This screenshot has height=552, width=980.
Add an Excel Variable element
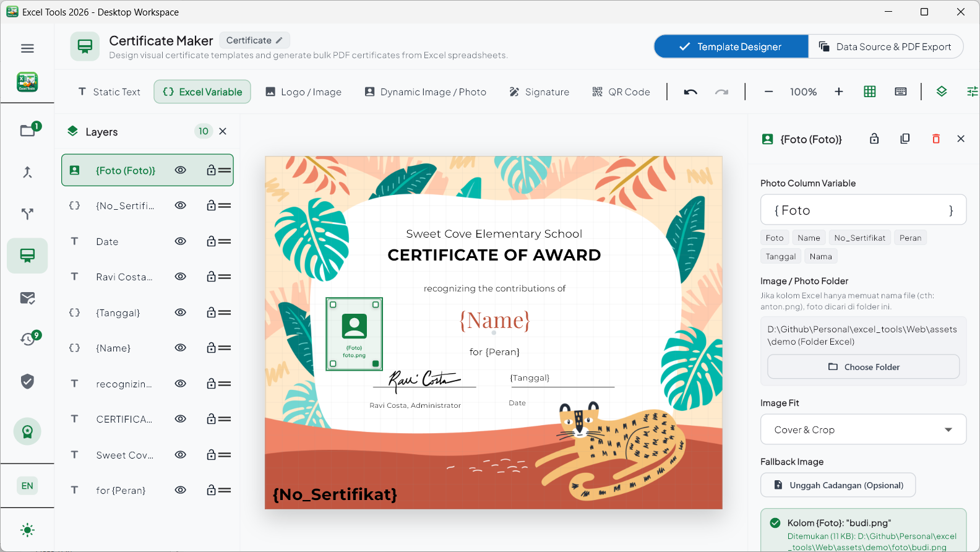(202, 92)
